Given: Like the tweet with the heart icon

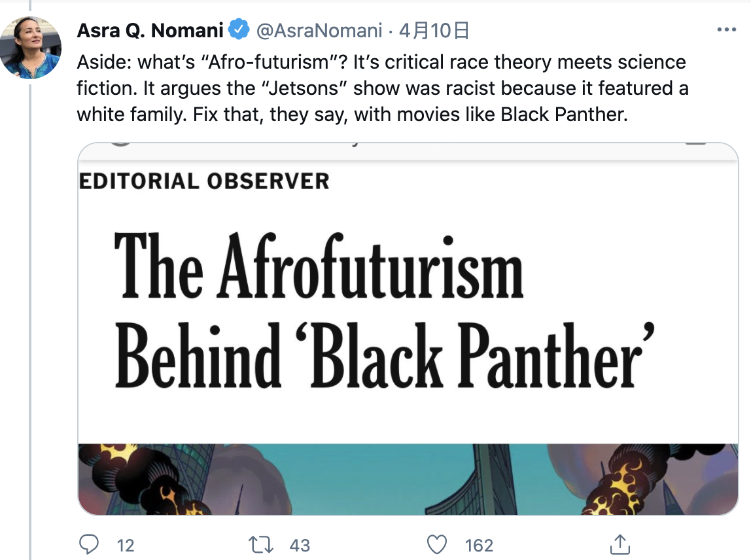Looking at the screenshot, I should (436, 544).
